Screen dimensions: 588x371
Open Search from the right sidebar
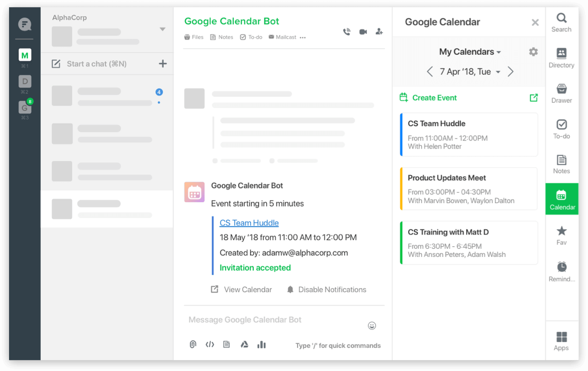(x=561, y=23)
